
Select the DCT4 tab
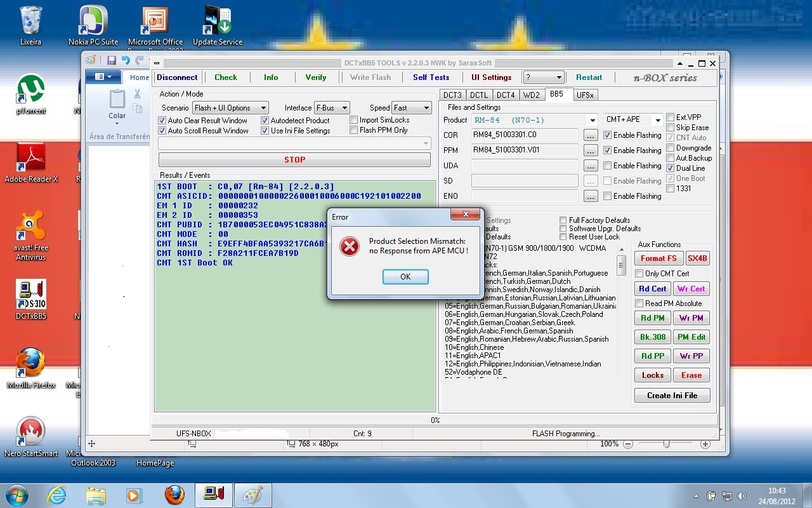tap(506, 95)
